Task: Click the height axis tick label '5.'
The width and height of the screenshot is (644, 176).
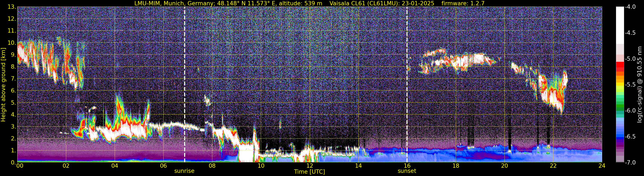Action: (x=13, y=103)
